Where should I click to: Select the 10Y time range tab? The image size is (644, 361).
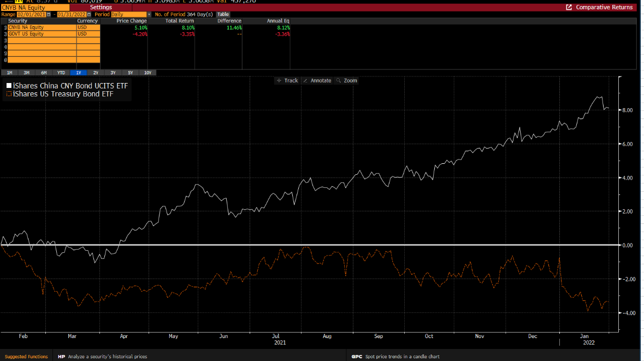coord(148,73)
